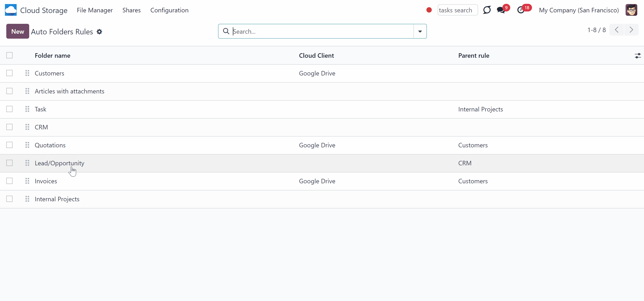Check the Invoices row checkbox
Viewport: 644px width, 301px height.
[x=9, y=181]
